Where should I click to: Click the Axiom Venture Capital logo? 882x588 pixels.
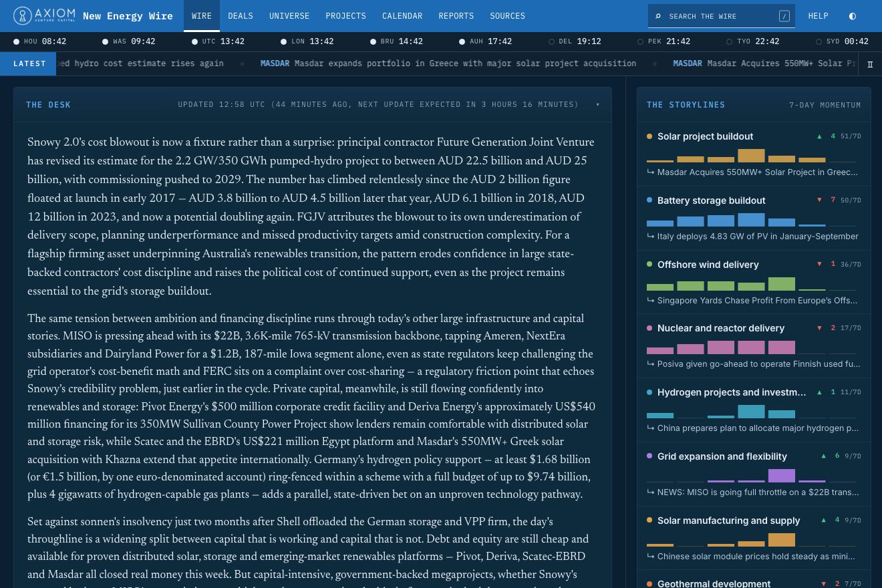(x=43, y=15)
